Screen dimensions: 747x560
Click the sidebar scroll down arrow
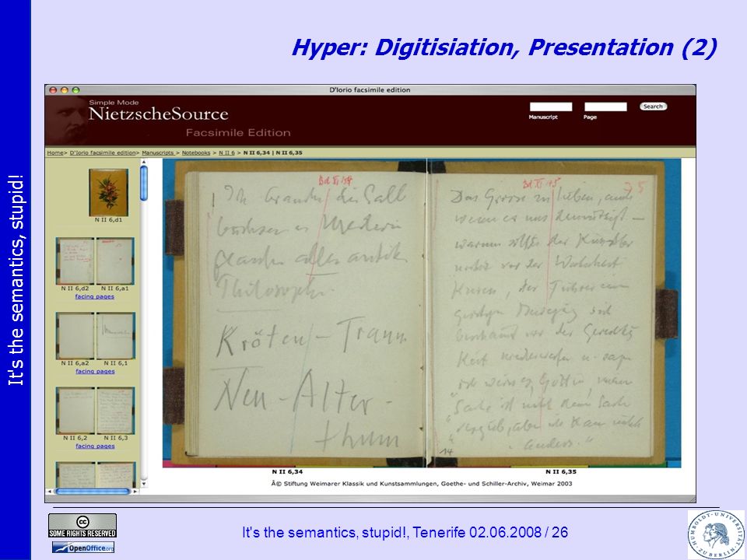(144, 484)
